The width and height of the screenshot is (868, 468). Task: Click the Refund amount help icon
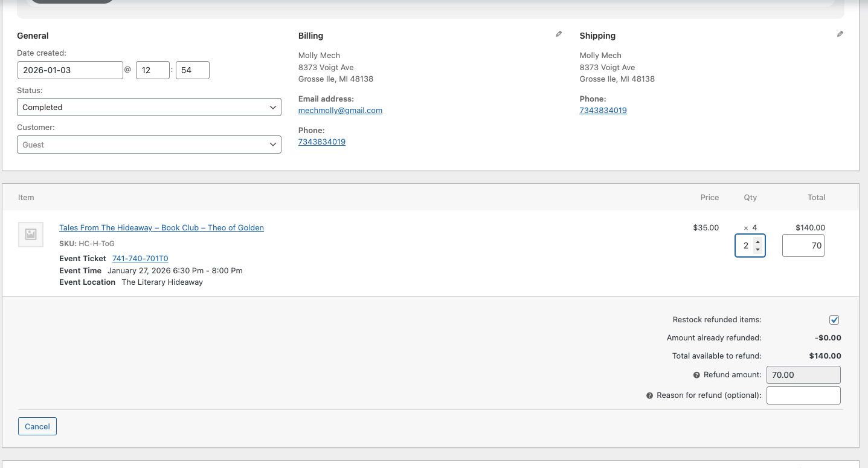696,375
